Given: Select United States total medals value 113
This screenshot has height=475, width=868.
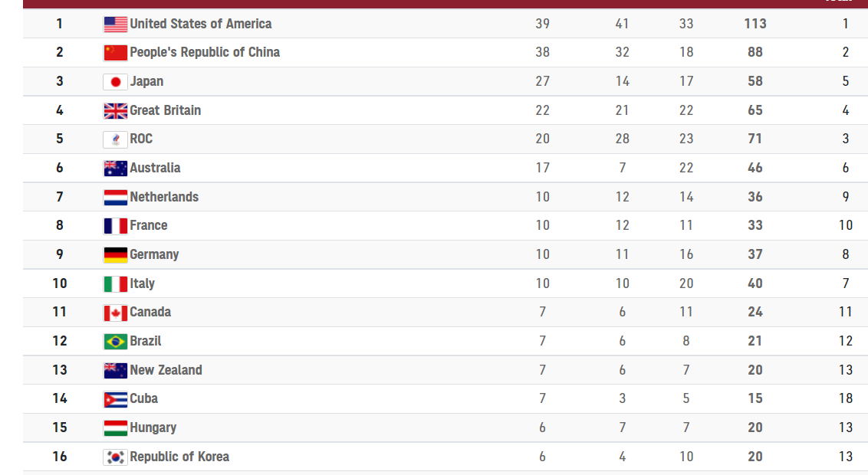Looking at the screenshot, I should point(755,24).
